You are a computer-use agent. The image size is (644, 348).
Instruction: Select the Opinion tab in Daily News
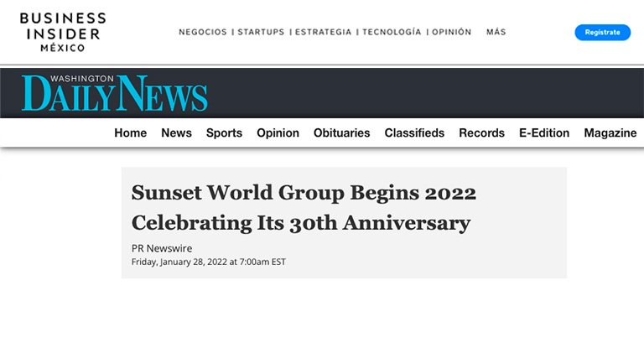point(278,133)
